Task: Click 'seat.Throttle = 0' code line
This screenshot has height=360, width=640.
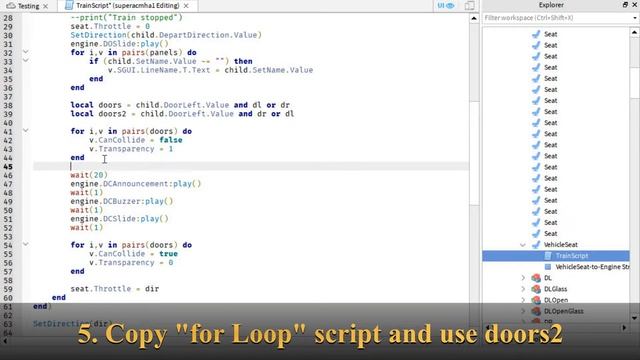Action: pyautogui.click(x=110, y=26)
